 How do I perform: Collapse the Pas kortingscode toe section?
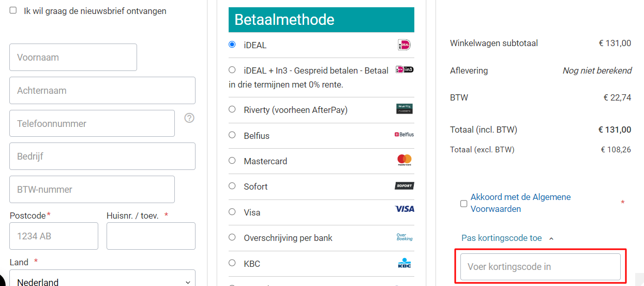(507, 238)
